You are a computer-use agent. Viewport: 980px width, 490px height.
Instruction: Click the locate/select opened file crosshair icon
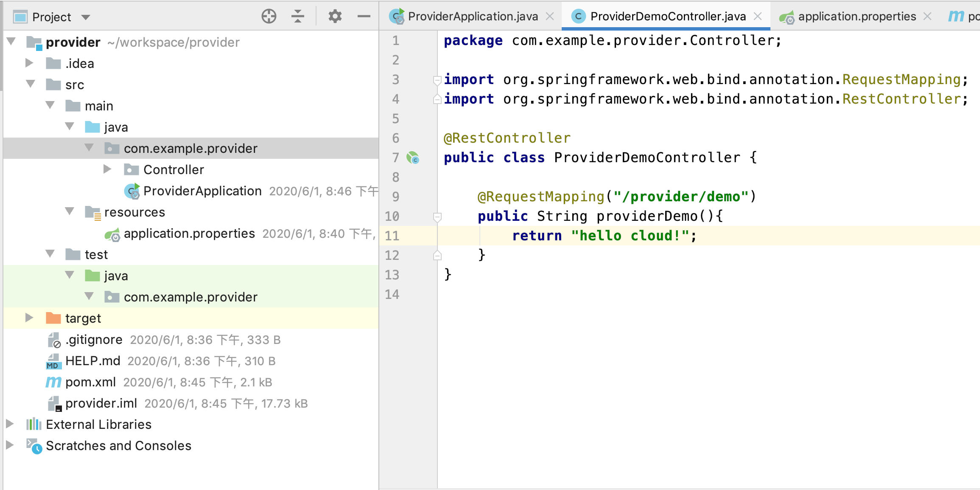(269, 17)
